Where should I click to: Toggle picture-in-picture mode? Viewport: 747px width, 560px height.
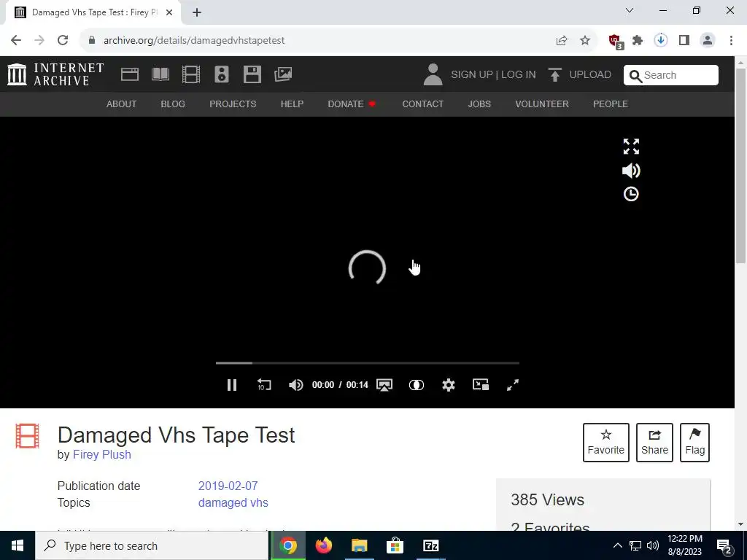click(x=480, y=384)
